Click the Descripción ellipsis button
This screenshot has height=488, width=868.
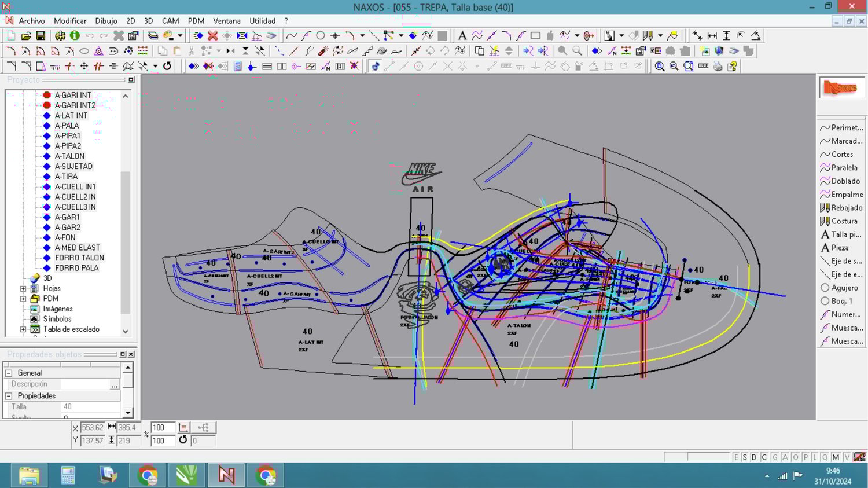115,384
